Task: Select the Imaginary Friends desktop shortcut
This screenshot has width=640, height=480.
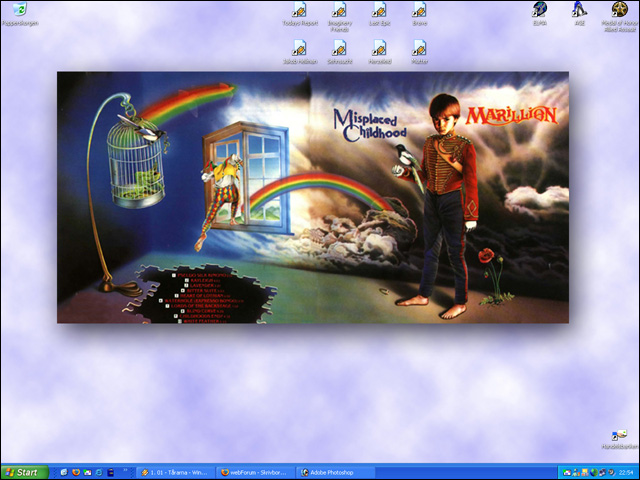Action: coord(340,17)
